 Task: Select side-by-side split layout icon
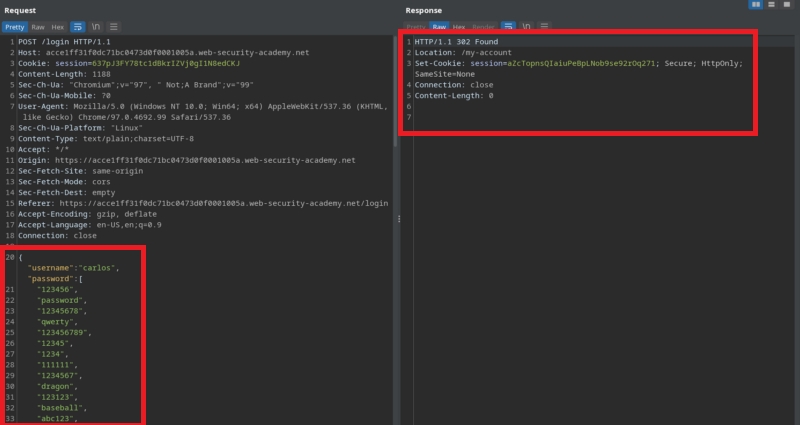tap(756, 5)
